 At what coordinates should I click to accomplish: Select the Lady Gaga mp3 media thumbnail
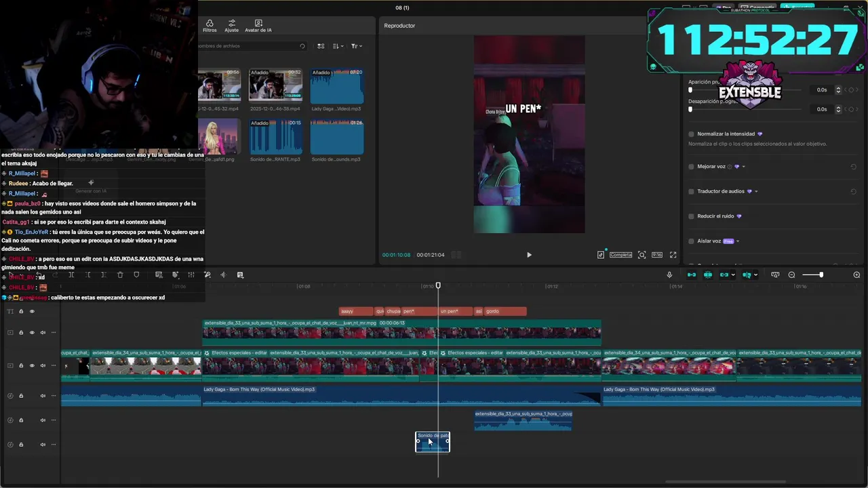pyautogui.click(x=336, y=85)
